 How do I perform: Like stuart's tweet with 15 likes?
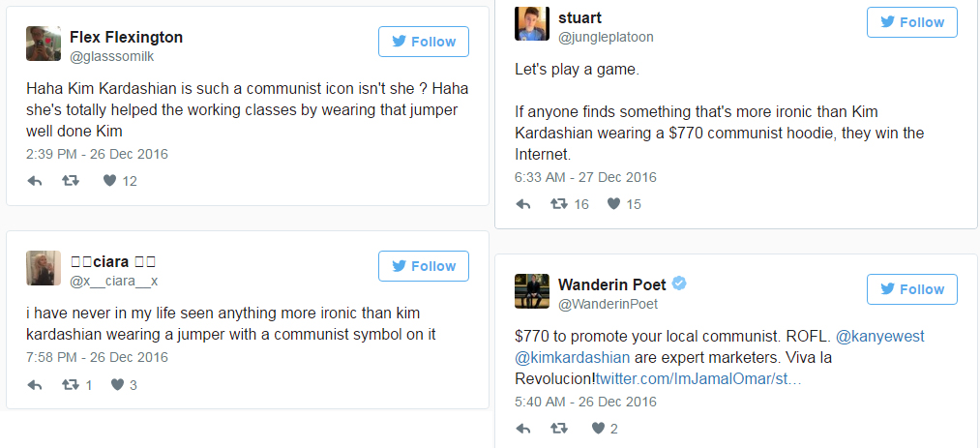point(613,204)
